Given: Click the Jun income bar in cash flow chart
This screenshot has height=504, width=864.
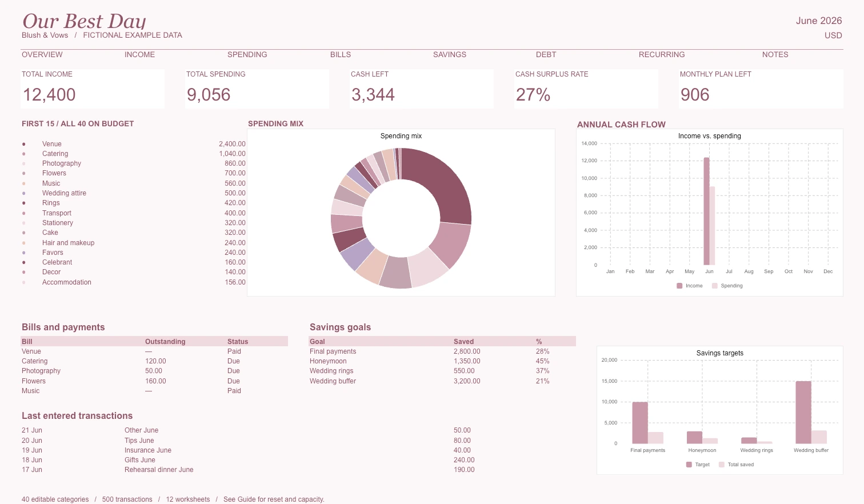Looking at the screenshot, I should [706, 211].
